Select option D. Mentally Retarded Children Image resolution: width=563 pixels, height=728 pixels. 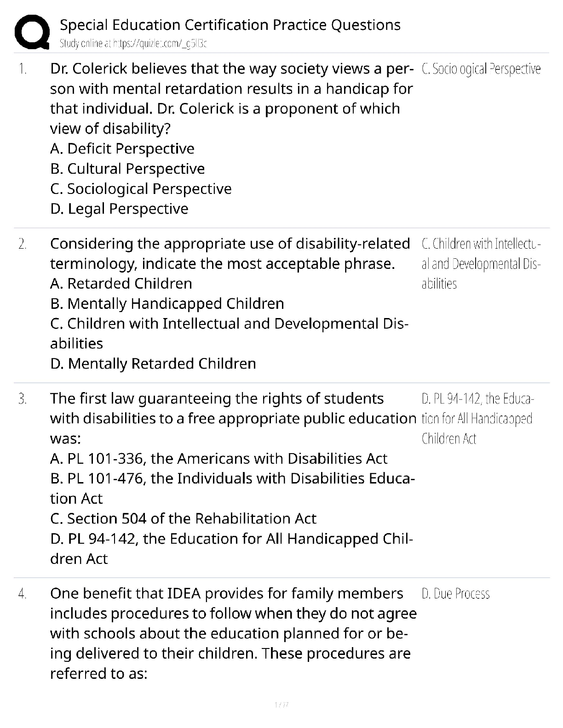pos(153,364)
